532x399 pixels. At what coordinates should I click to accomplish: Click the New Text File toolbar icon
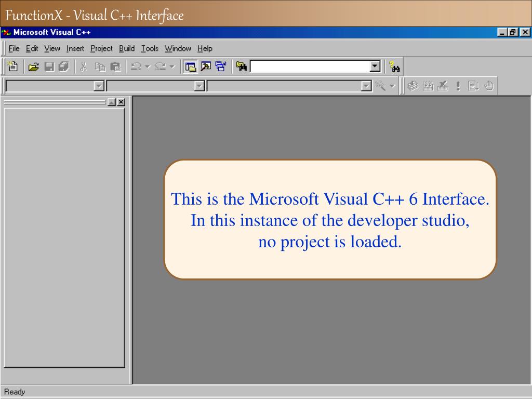click(x=13, y=66)
